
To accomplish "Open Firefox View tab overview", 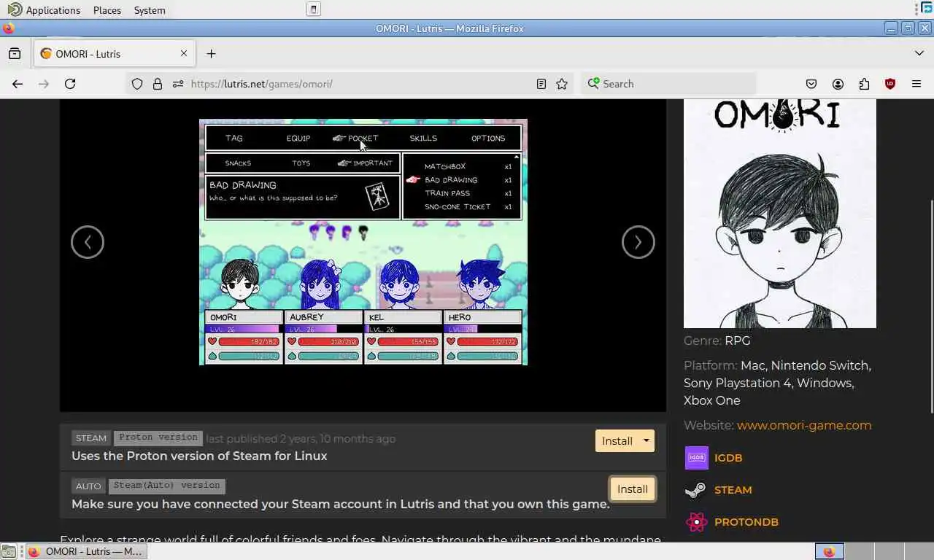I will [15, 53].
